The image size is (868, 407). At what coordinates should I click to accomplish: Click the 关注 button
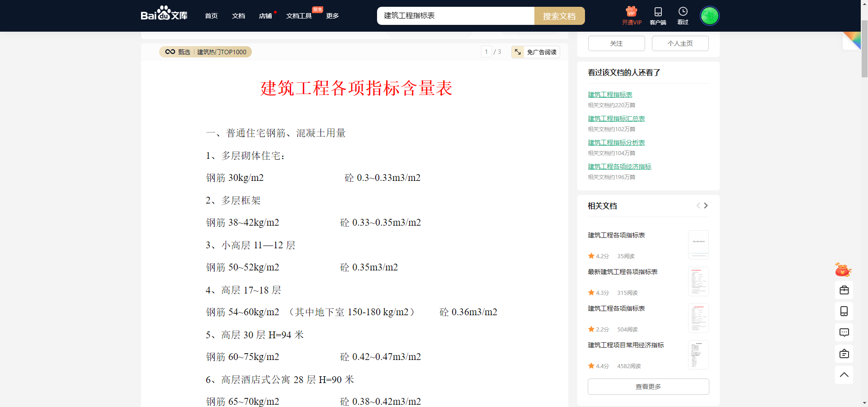coord(616,43)
